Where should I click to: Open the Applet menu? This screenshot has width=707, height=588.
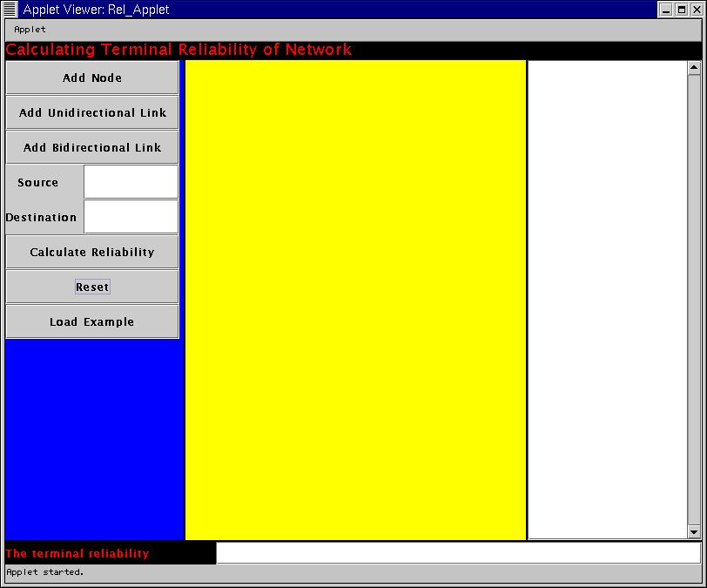(30, 29)
